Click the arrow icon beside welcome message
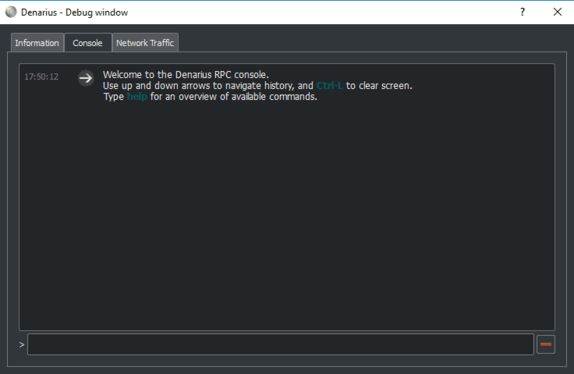The width and height of the screenshot is (574, 374). 86,78
